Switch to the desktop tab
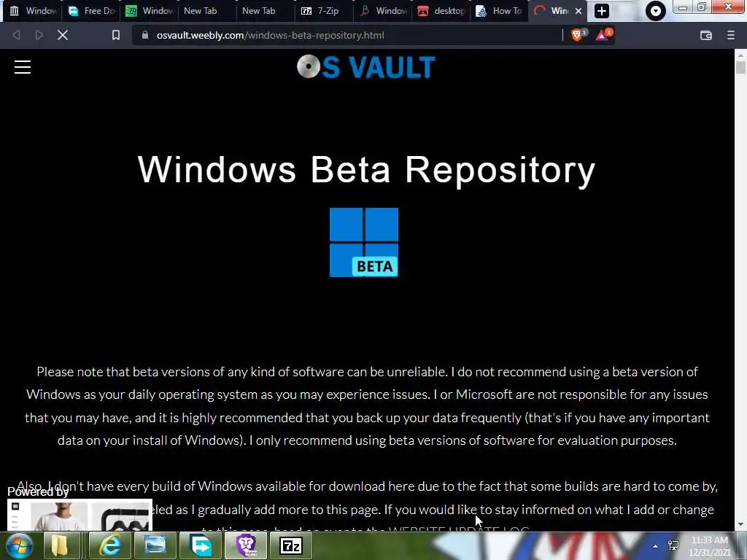The width and height of the screenshot is (747, 560). click(x=441, y=11)
